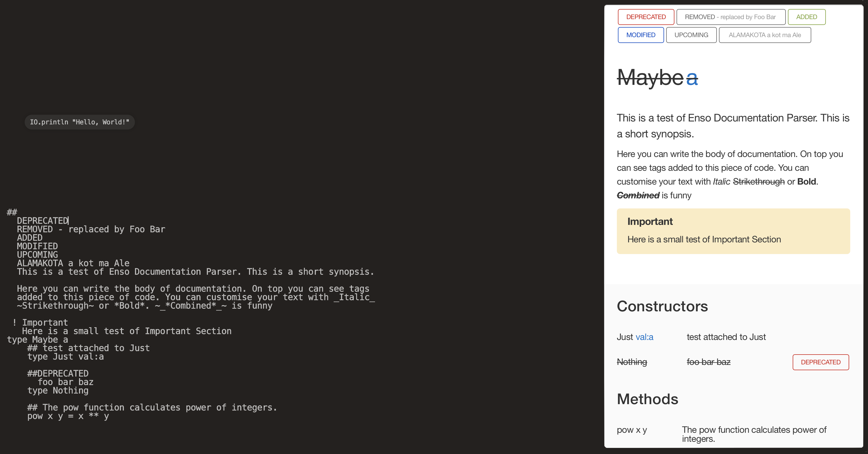Click the strikethrough Maybe title heading

650,77
